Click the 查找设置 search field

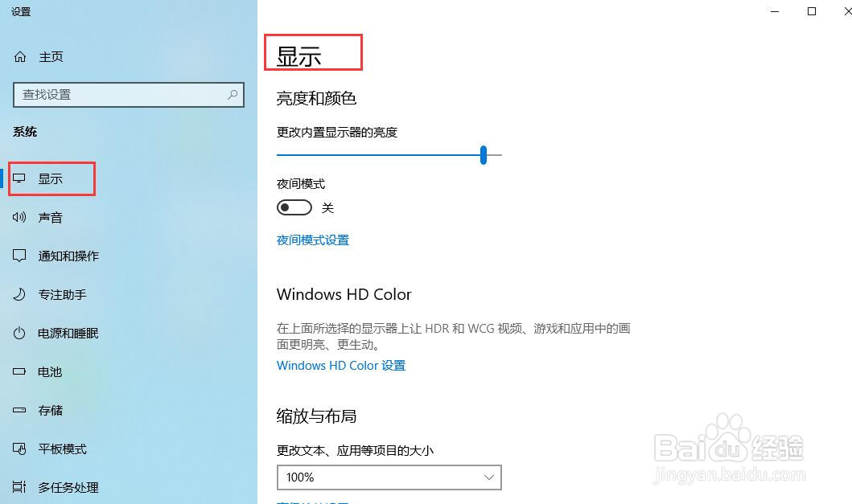pos(128,95)
